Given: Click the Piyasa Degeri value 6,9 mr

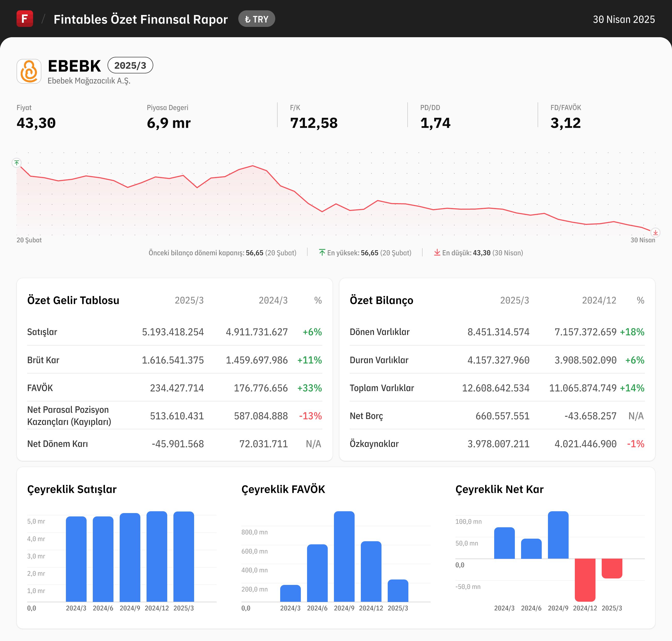Looking at the screenshot, I should [169, 123].
